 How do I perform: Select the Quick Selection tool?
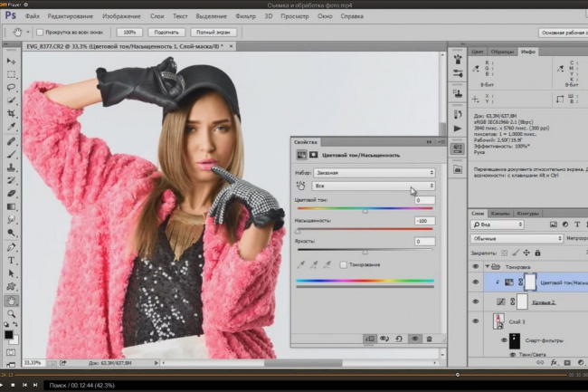(11, 100)
